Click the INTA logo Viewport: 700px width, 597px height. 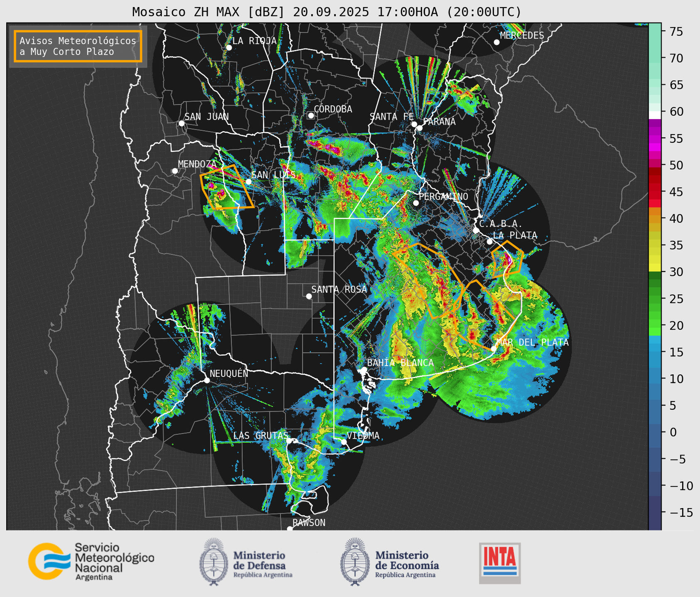coord(500,563)
